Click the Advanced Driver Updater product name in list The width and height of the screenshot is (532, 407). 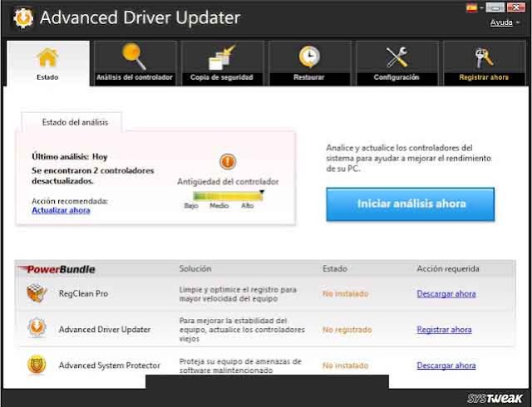105,330
